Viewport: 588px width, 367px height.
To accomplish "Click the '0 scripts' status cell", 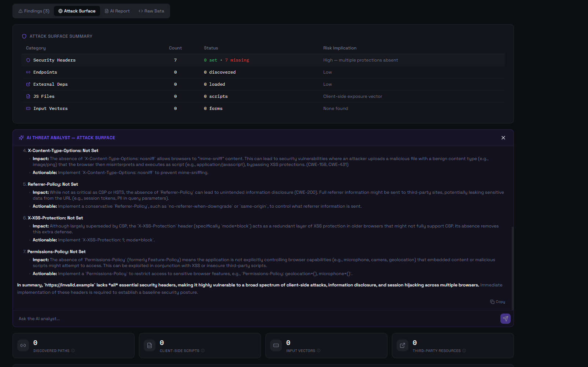I will click(x=216, y=96).
